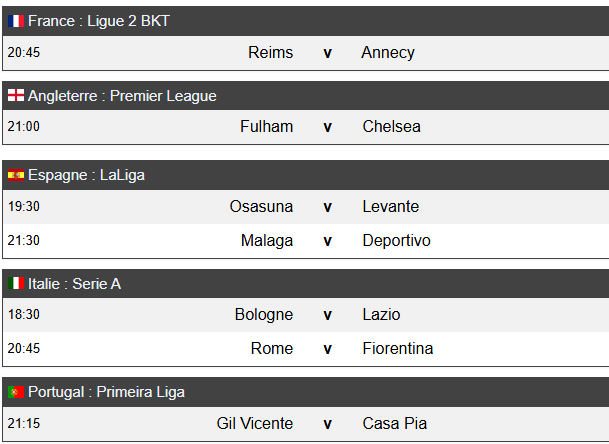Screen dimensions: 609x444
Task: Click the Deportivo team name
Action: pyautogui.click(x=397, y=240)
